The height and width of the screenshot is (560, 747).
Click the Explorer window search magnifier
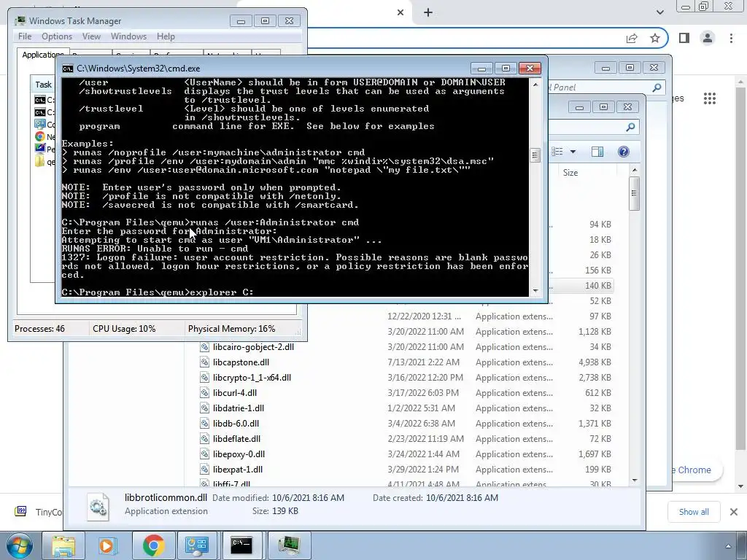click(630, 127)
